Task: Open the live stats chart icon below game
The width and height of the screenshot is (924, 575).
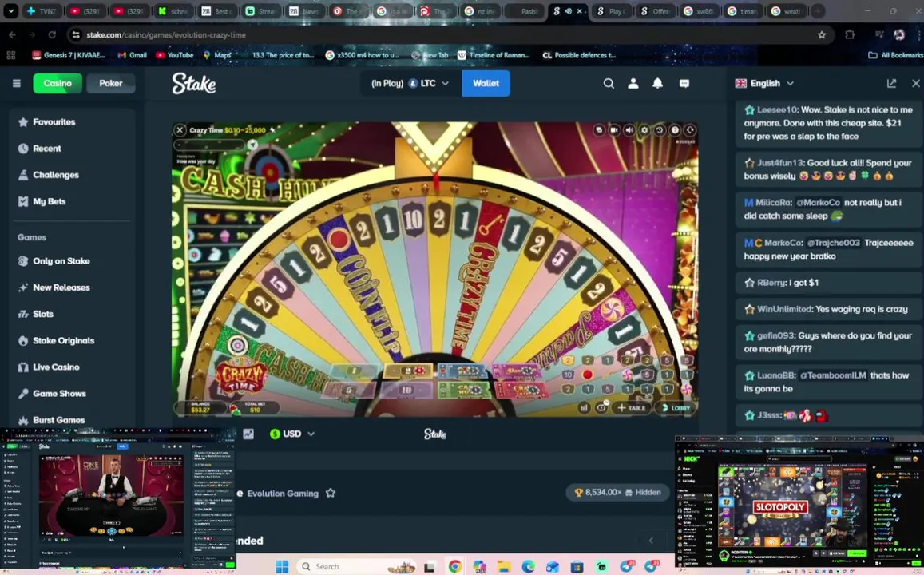Action: click(248, 434)
